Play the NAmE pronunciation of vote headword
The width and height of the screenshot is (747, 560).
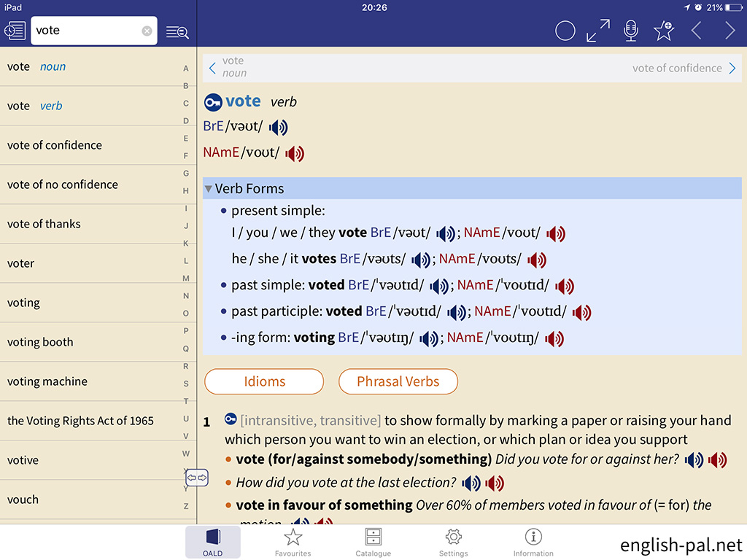coord(295,154)
